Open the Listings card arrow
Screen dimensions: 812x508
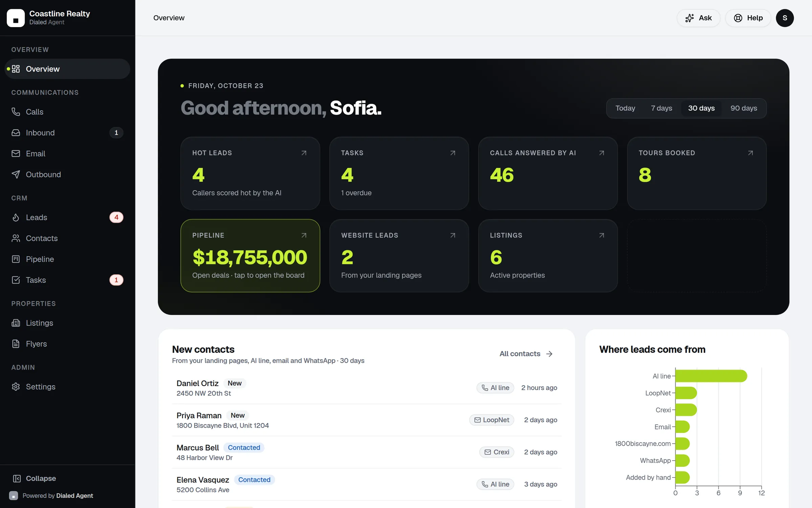(x=602, y=235)
